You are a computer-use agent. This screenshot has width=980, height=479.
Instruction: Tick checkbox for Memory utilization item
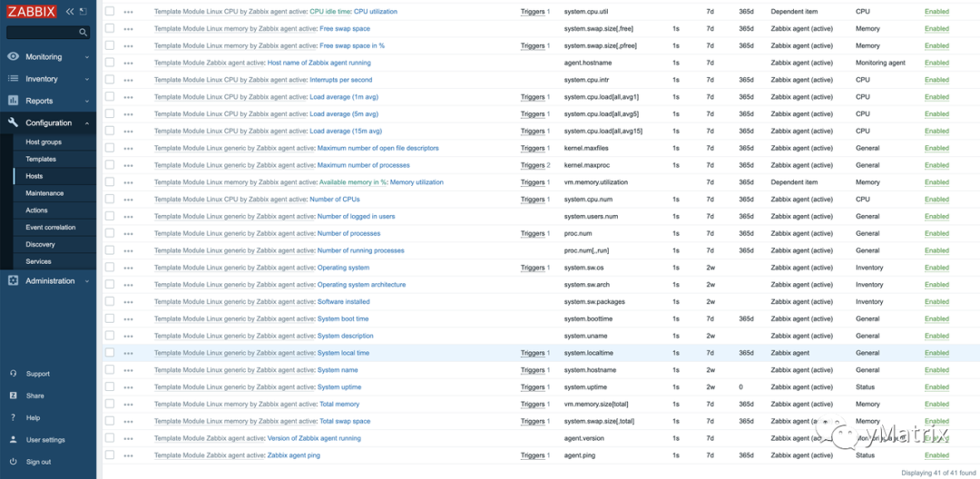tap(110, 181)
